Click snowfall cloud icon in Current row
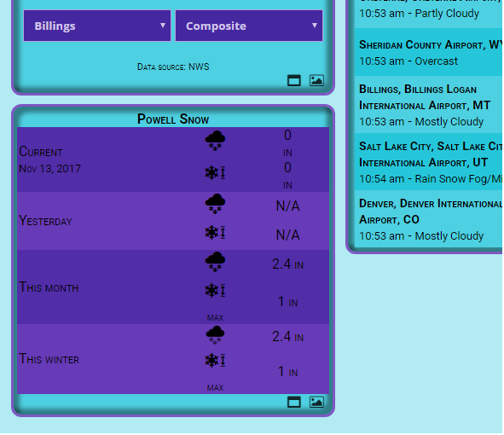504x435 pixels. click(x=215, y=141)
